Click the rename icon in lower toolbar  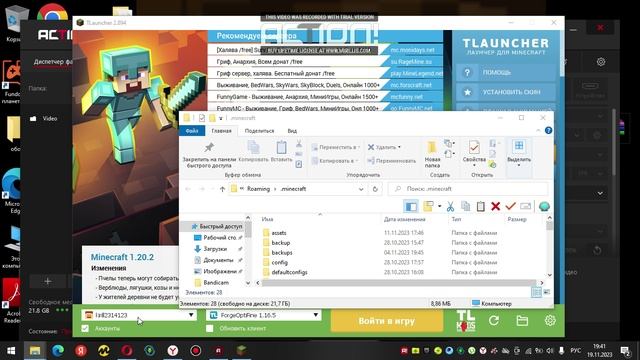pos(526,207)
